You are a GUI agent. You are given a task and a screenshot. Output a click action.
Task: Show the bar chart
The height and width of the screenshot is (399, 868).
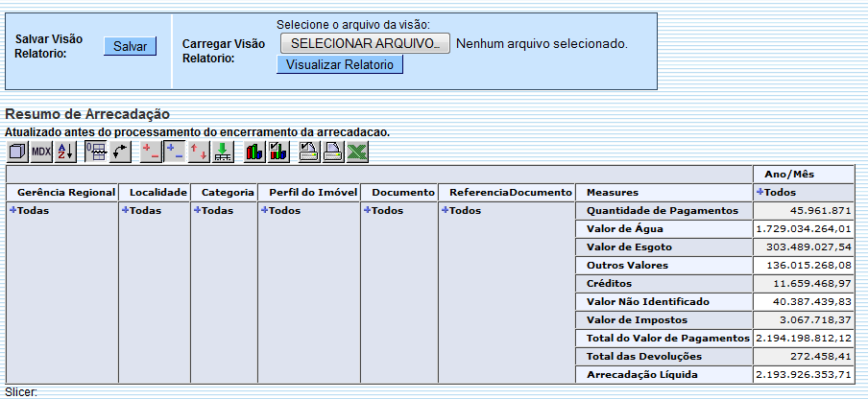click(x=254, y=151)
